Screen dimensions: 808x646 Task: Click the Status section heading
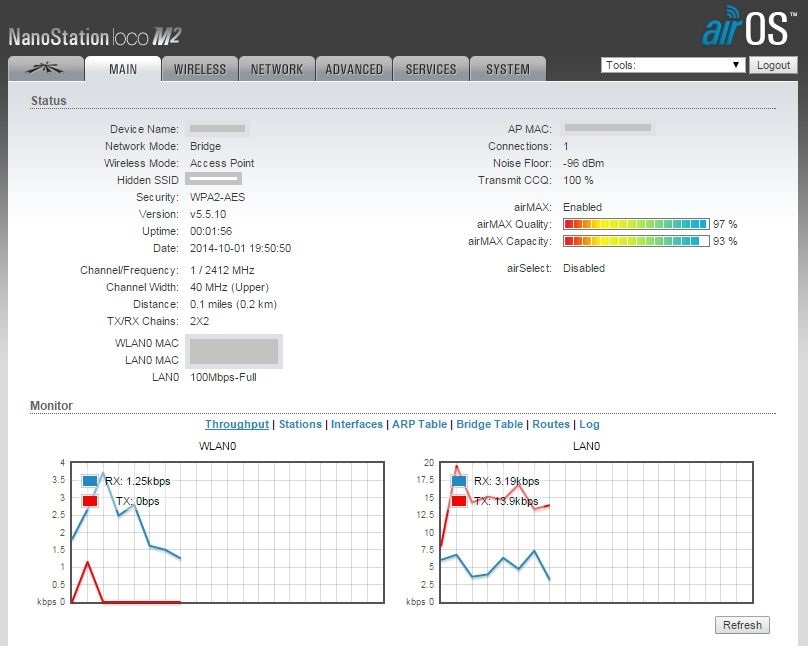pos(48,100)
